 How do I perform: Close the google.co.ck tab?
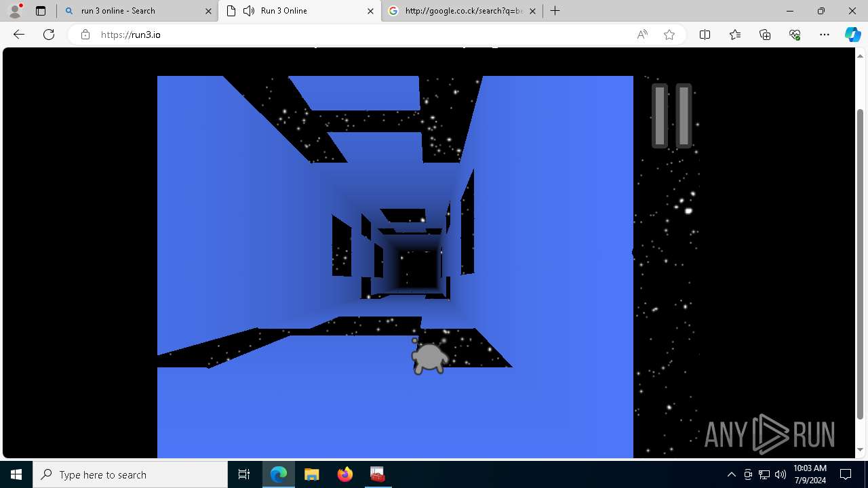point(532,11)
